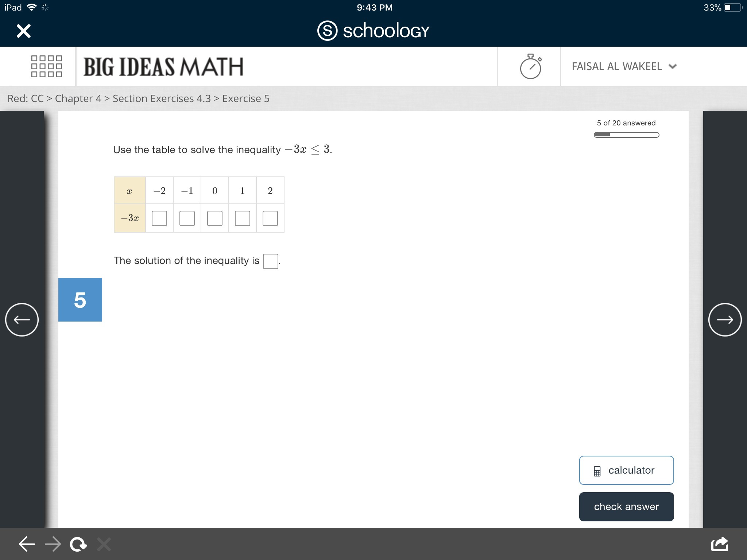
Task: Open the exercise grid navigation icon
Action: (47, 66)
